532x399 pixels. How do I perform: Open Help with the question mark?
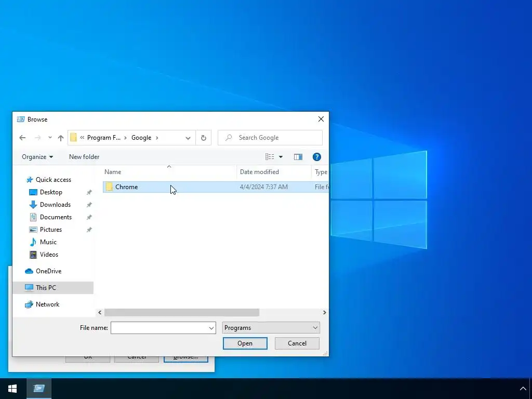[317, 157]
